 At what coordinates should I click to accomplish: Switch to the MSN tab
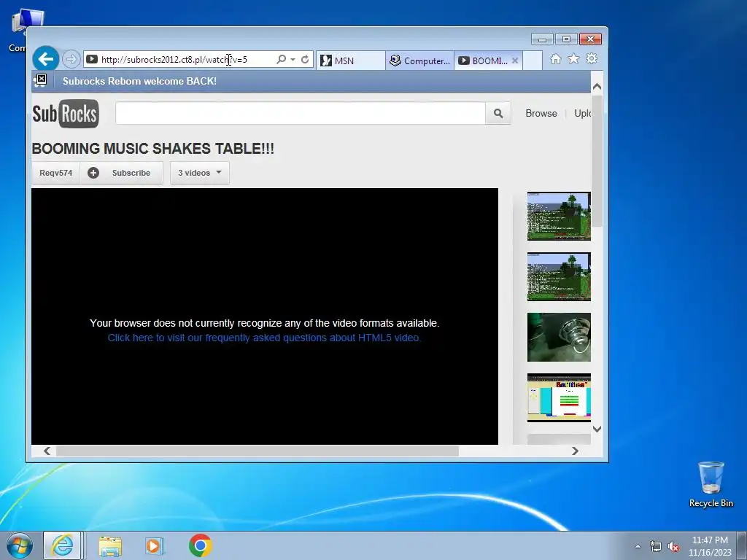coord(351,61)
